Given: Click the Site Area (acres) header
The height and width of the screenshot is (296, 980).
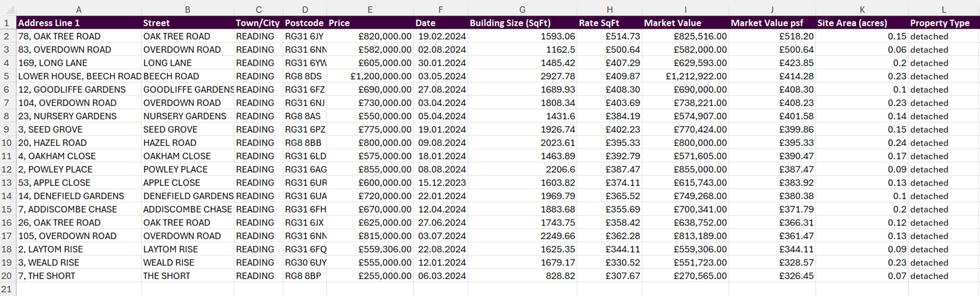Looking at the screenshot, I should click(x=862, y=23).
